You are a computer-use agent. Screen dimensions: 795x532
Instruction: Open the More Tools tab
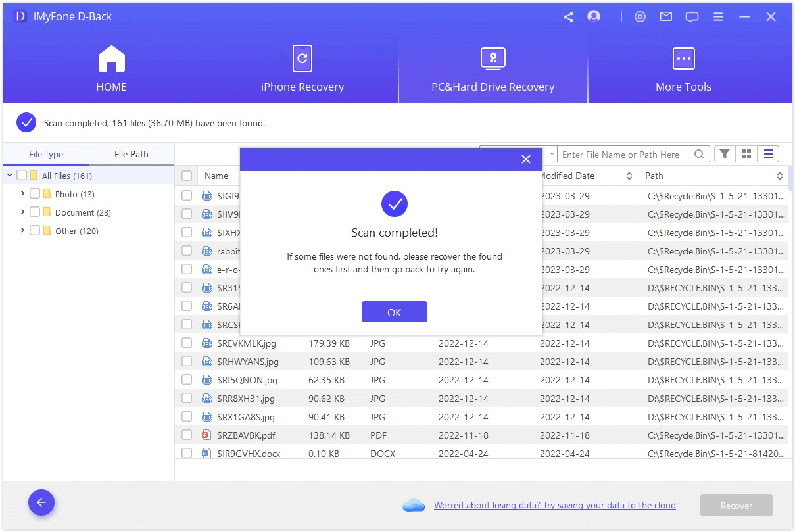pyautogui.click(x=683, y=68)
